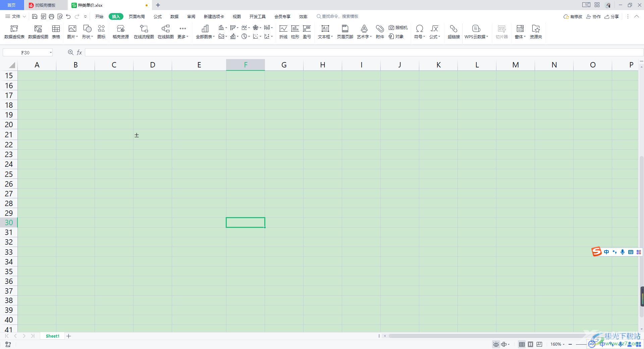The height and width of the screenshot is (349, 644).
Task: Open the 开发工具 Developer tab
Action: click(x=258, y=16)
